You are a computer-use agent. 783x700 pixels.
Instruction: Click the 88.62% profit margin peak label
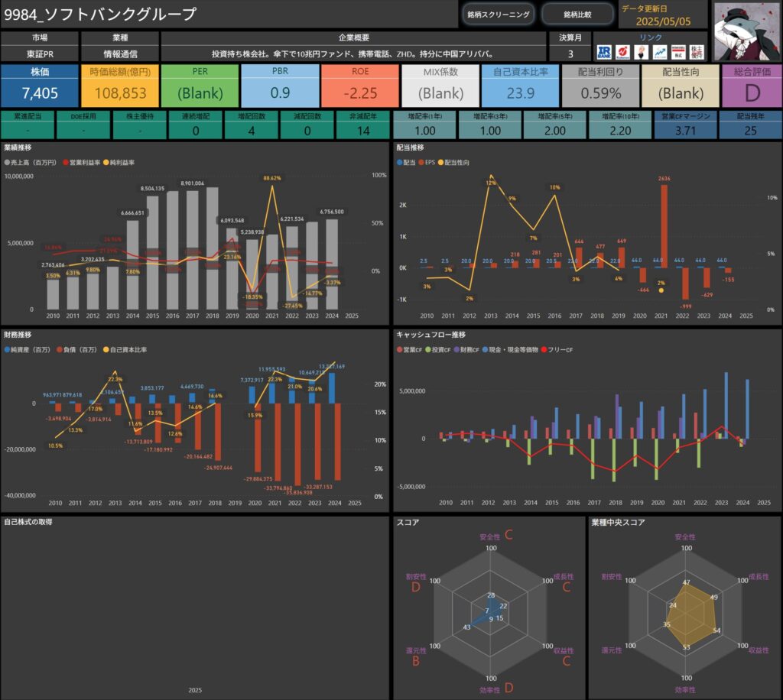click(x=272, y=178)
